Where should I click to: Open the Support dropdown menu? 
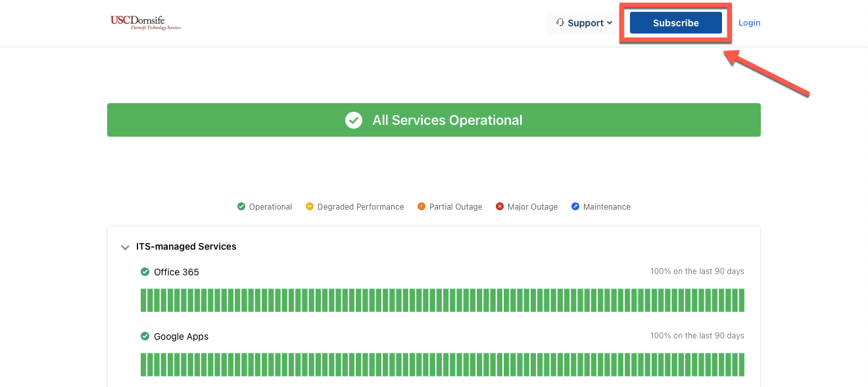coord(584,23)
